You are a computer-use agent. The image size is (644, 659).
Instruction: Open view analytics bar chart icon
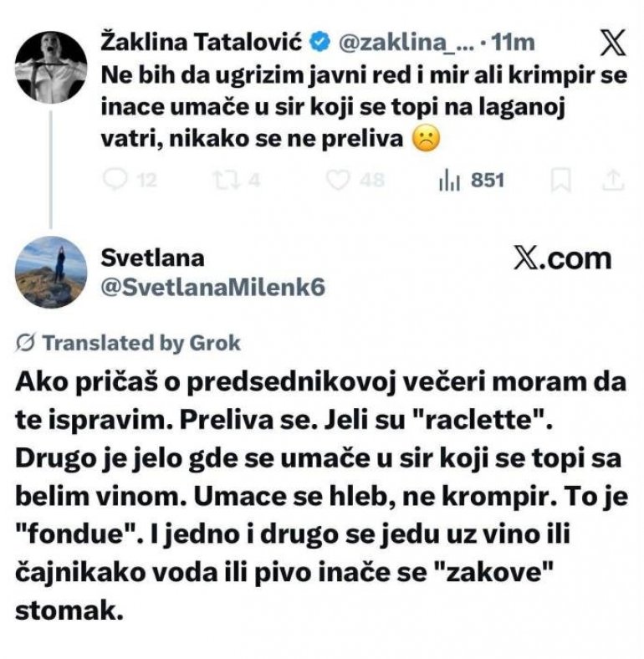click(449, 181)
